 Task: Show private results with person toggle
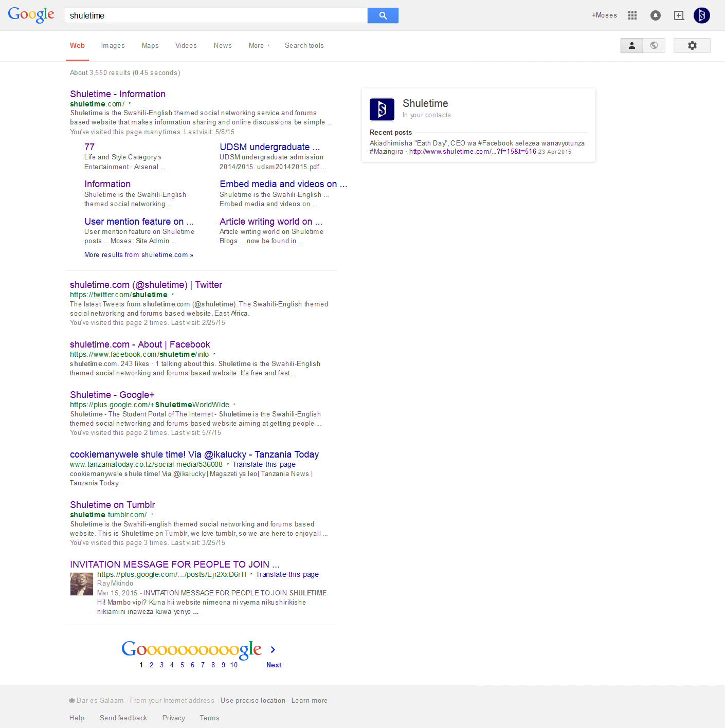(x=632, y=46)
